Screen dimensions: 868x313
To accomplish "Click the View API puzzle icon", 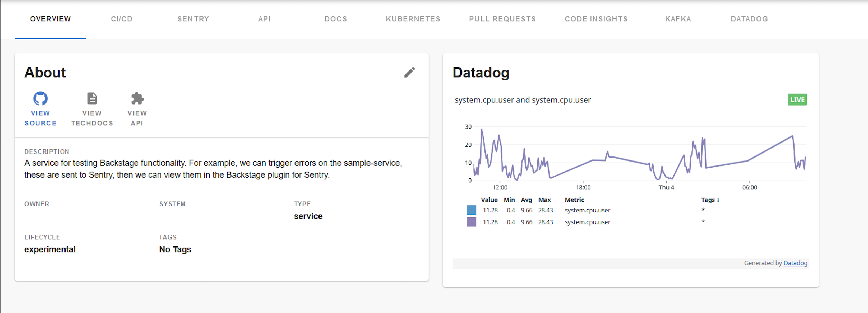I will tap(137, 99).
